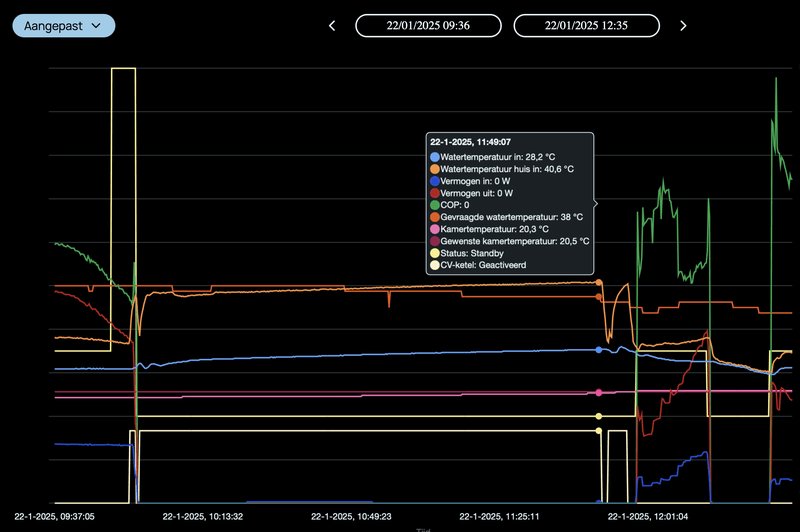Click orange dot beside Watertemperatuur huis in
Screen dimensions: 800x532
[434, 169]
